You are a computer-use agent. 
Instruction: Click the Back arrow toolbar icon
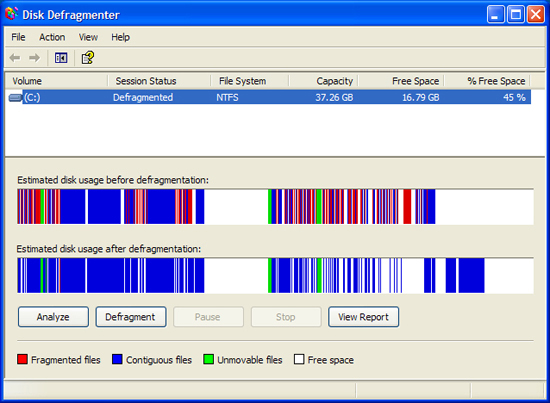click(15, 58)
